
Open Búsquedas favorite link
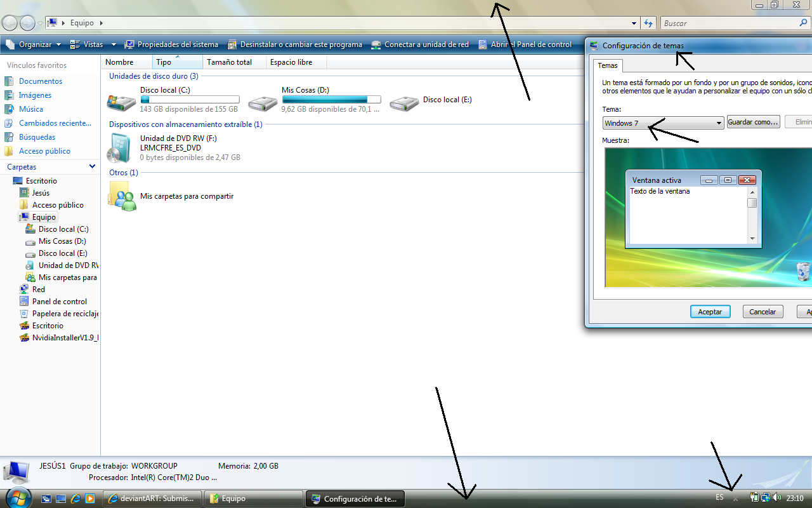coord(37,137)
